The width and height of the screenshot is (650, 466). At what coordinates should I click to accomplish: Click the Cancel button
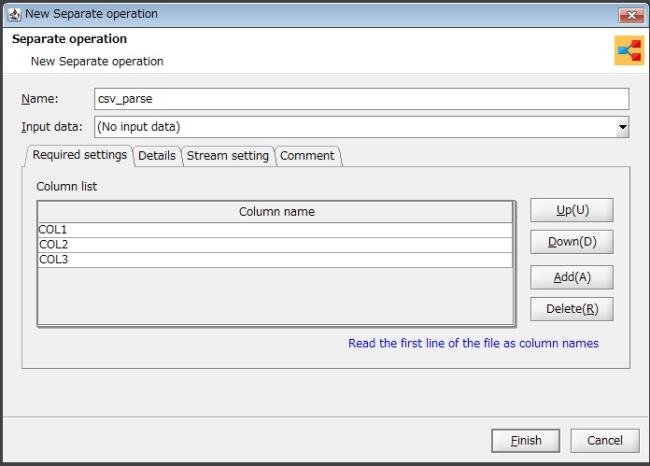coord(604,440)
